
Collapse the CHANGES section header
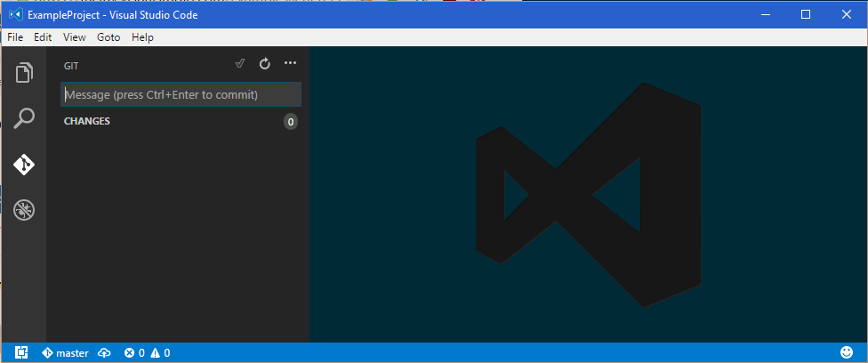point(87,121)
